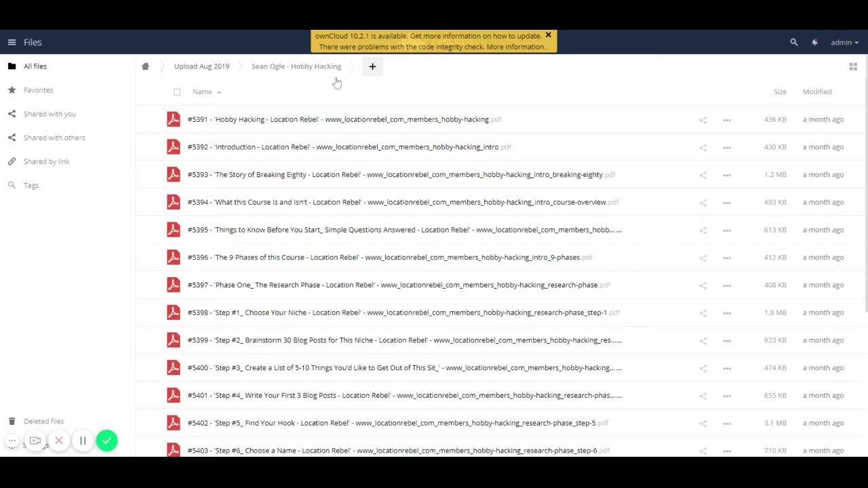Open recorder more options dots
868x488 pixels.
12,441
